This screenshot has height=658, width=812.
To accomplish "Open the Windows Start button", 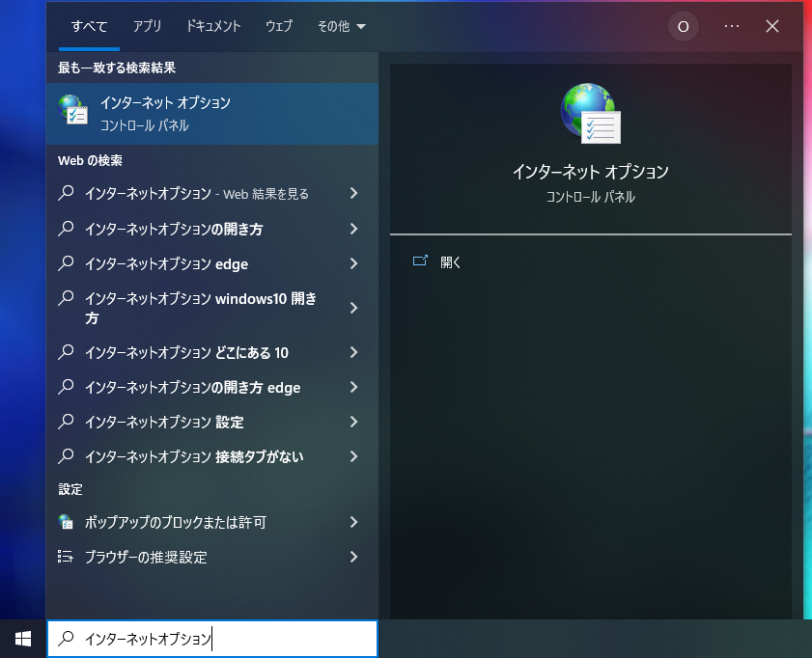I will (x=23, y=639).
